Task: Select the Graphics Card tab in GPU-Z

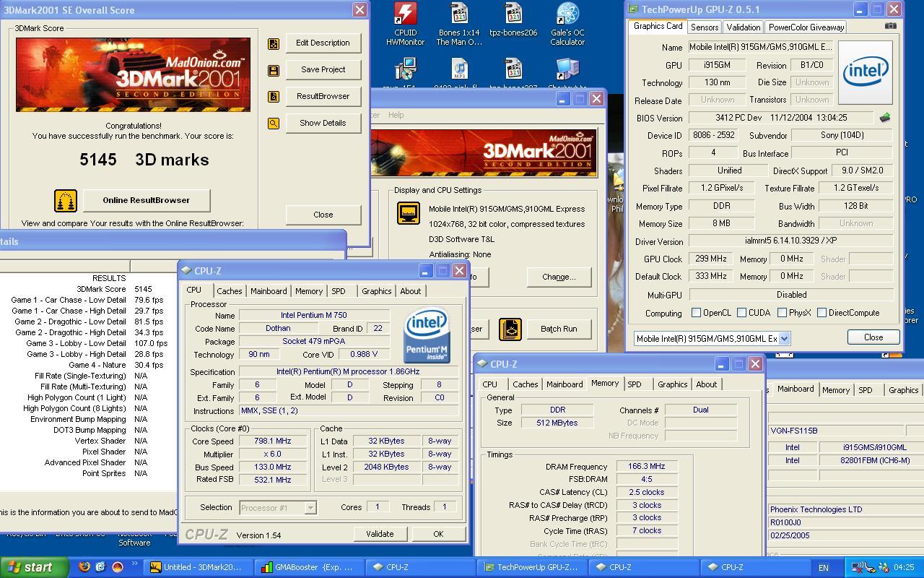Action: pos(657,27)
